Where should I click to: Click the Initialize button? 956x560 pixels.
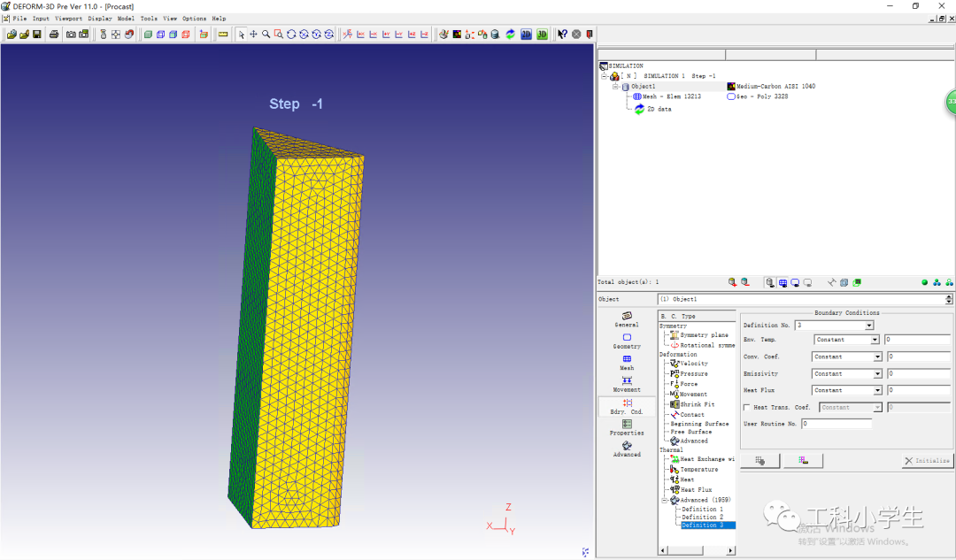pyautogui.click(x=927, y=461)
